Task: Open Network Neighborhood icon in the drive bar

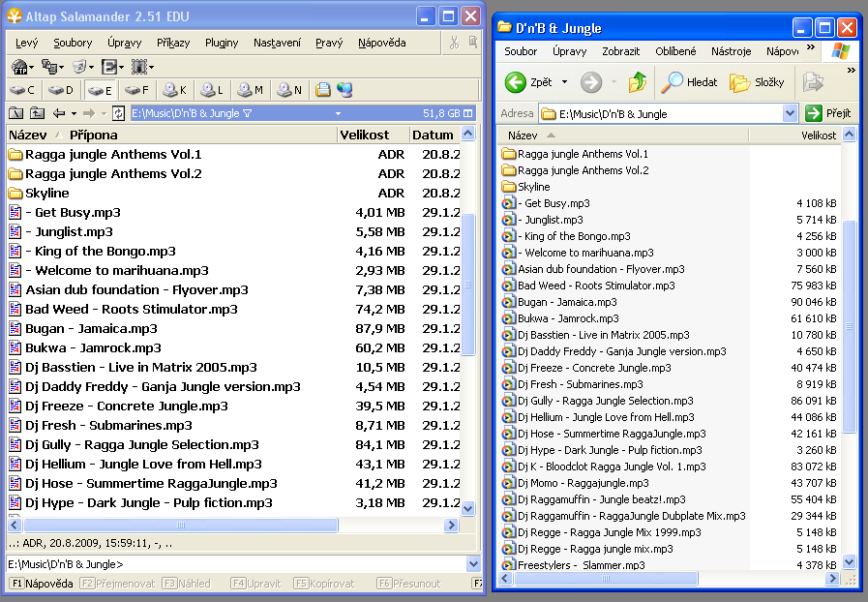Action: point(344,90)
